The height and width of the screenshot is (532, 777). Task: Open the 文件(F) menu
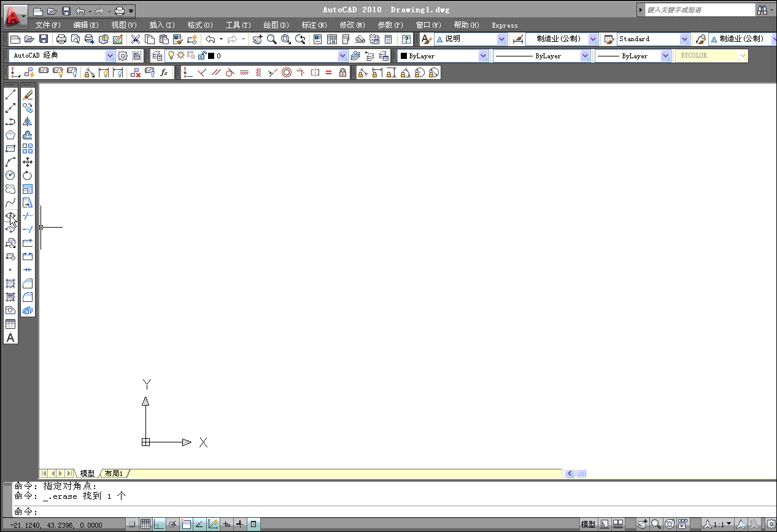pos(48,25)
